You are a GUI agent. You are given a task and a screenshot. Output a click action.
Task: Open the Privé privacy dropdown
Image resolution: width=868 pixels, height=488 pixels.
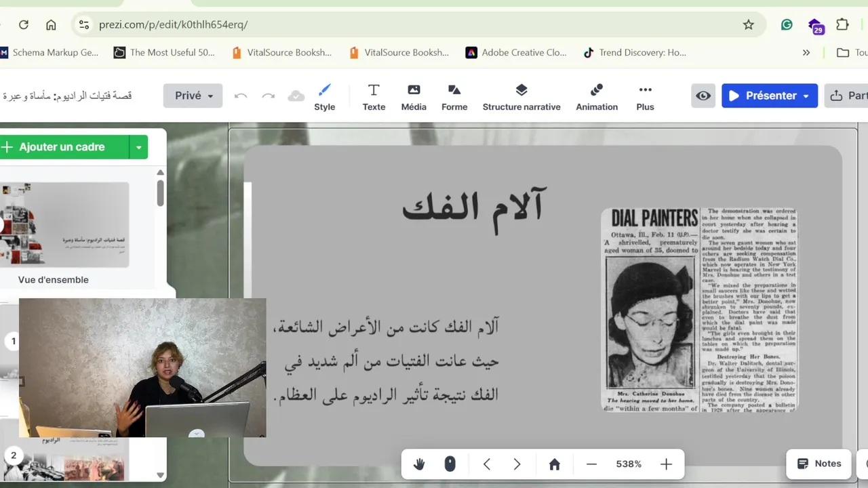point(193,96)
